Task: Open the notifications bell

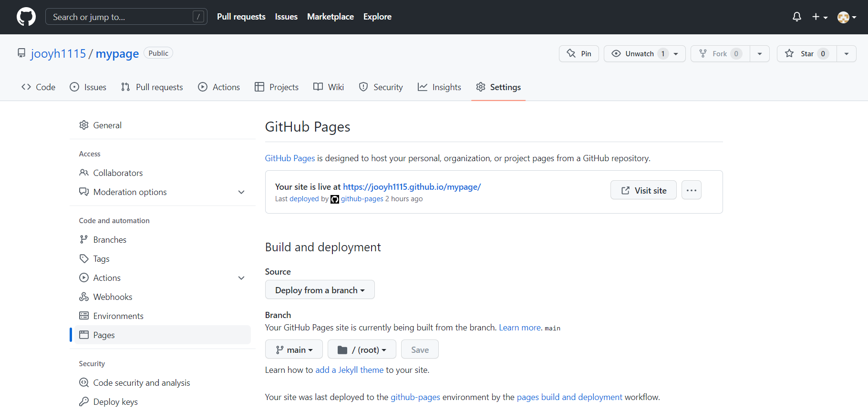Action: tap(797, 17)
